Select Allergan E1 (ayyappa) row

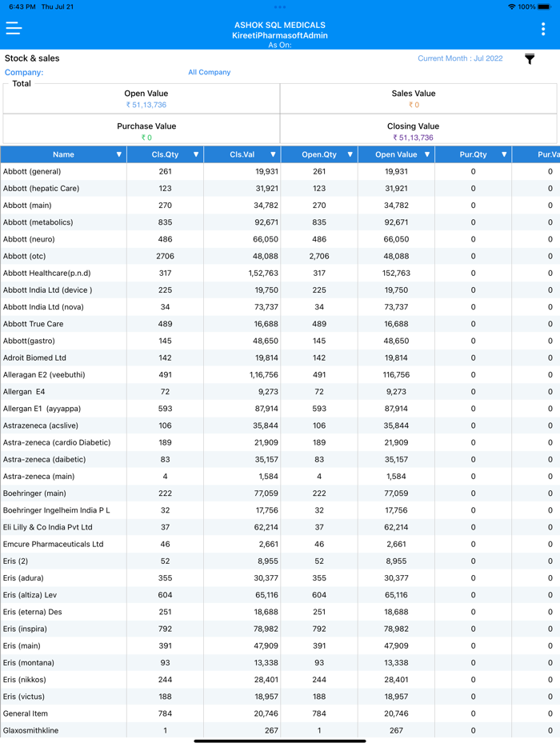(x=280, y=408)
